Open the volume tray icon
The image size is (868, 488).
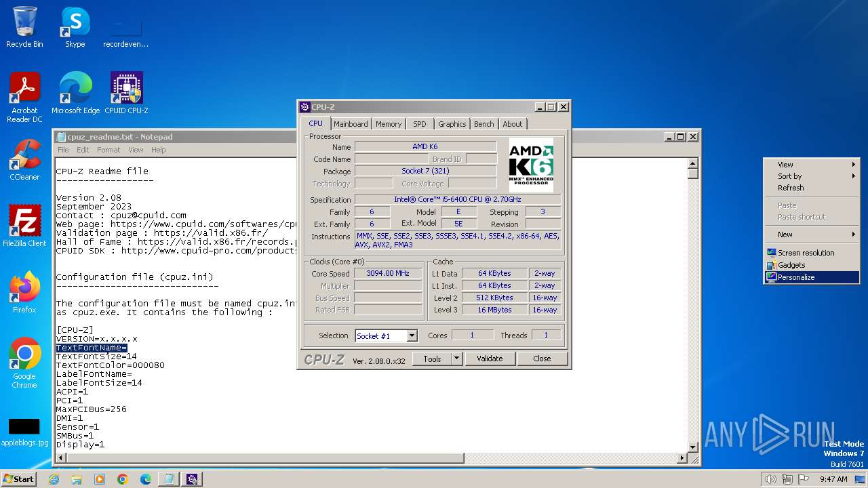pyautogui.click(x=770, y=479)
